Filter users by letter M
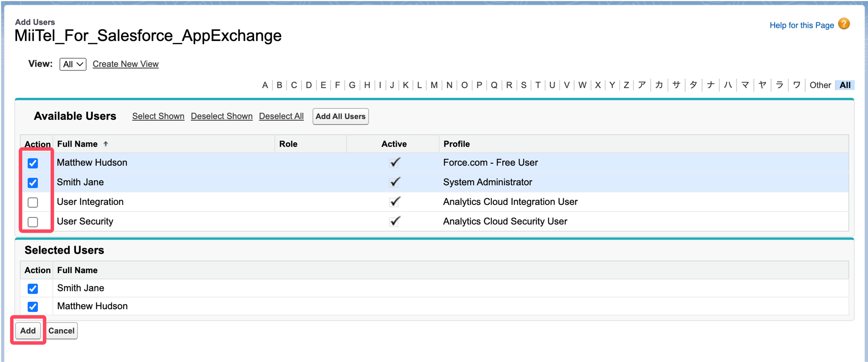The image size is (868, 362). [x=434, y=85]
